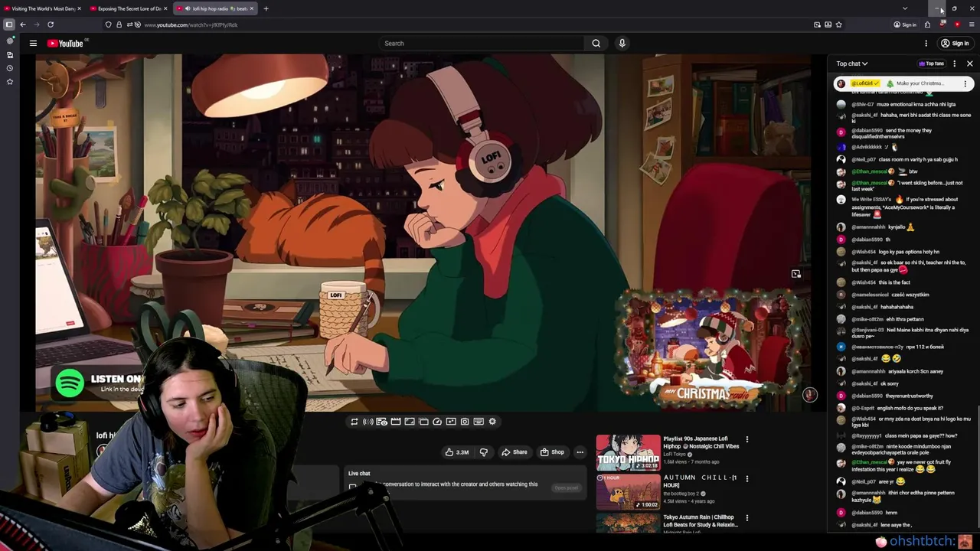Click LoFi Tokyo channel name
The width and height of the screenshot is (980, 551).
(675, 454)
